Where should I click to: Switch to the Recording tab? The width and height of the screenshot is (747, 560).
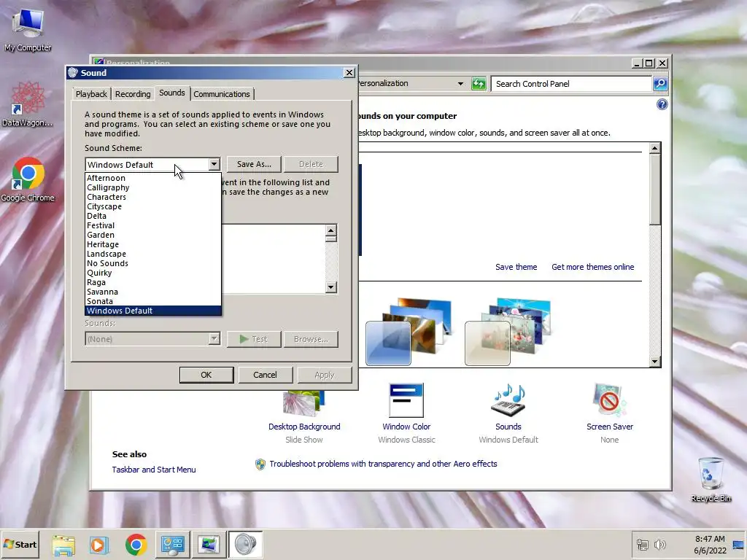pyautogui.click(x=133, y=94)
